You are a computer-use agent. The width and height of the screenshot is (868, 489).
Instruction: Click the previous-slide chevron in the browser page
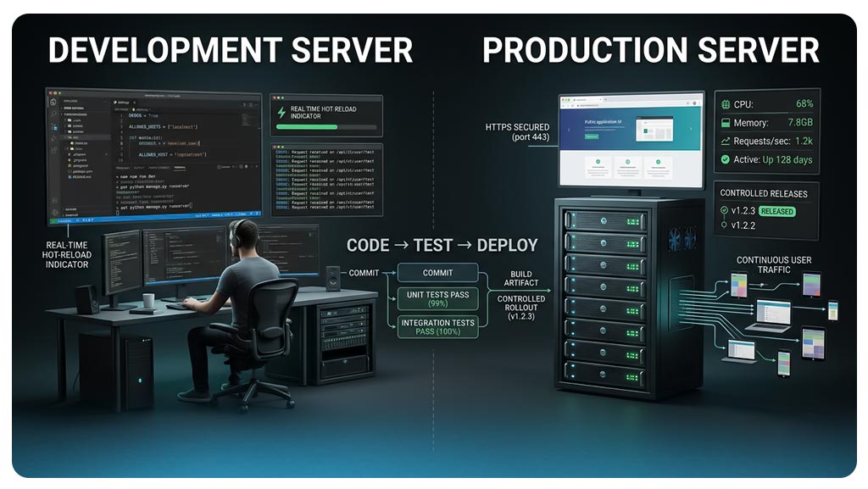coord(569,130)
